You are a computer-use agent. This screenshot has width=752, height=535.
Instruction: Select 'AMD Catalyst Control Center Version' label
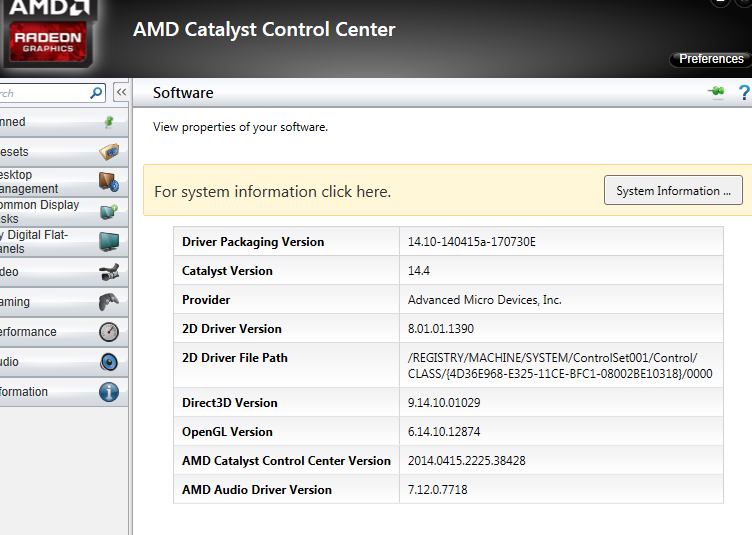[286, 461]
